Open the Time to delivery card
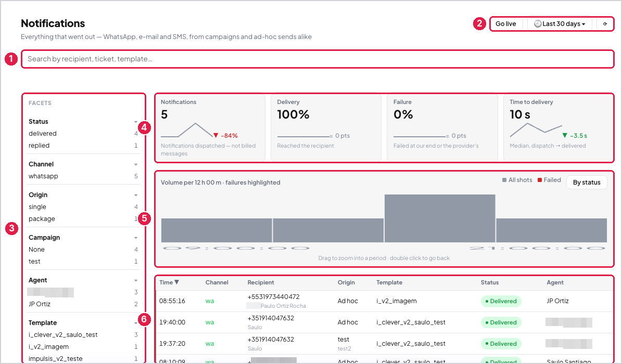 coord(558,128)
